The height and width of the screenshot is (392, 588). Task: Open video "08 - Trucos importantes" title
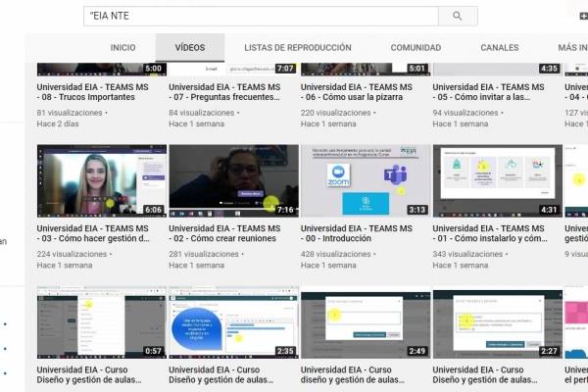tap(93, 92)
